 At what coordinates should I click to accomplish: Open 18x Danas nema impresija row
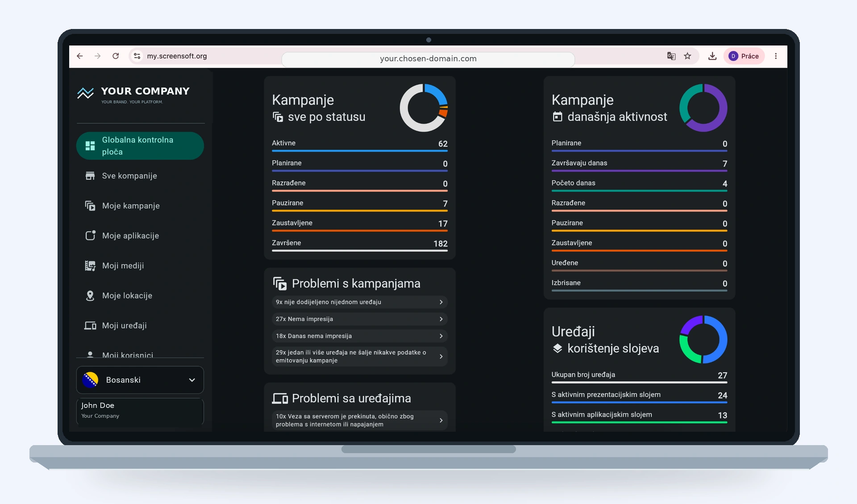(x=360, y=336)
